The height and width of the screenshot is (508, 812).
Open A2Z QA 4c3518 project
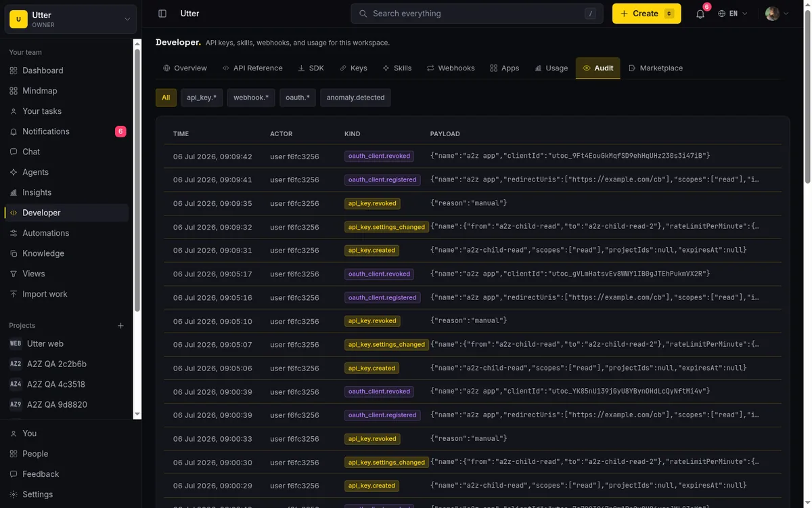(68, 384)
